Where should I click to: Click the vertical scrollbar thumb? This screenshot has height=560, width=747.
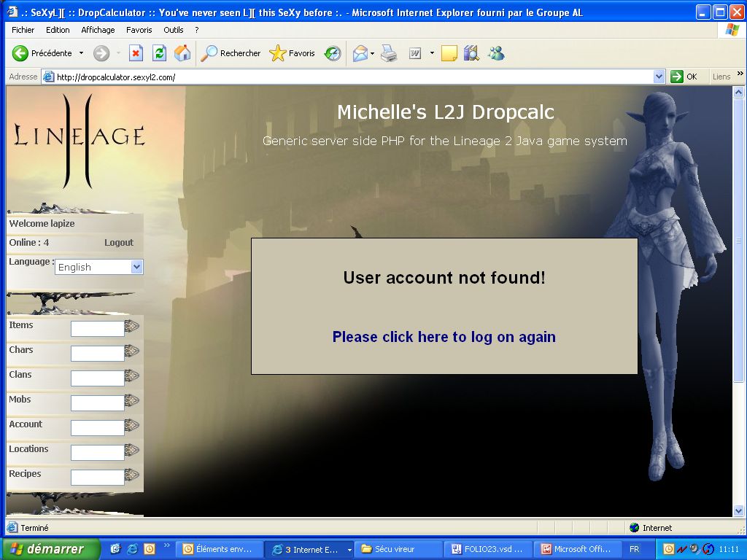point(738,240)
